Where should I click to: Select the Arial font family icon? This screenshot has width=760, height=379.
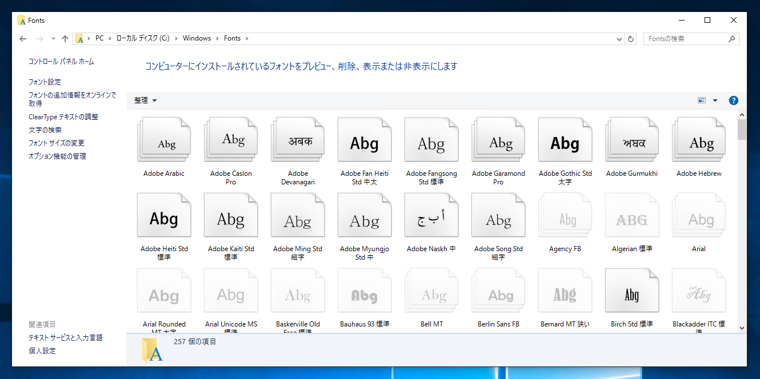tap(699, 216)
